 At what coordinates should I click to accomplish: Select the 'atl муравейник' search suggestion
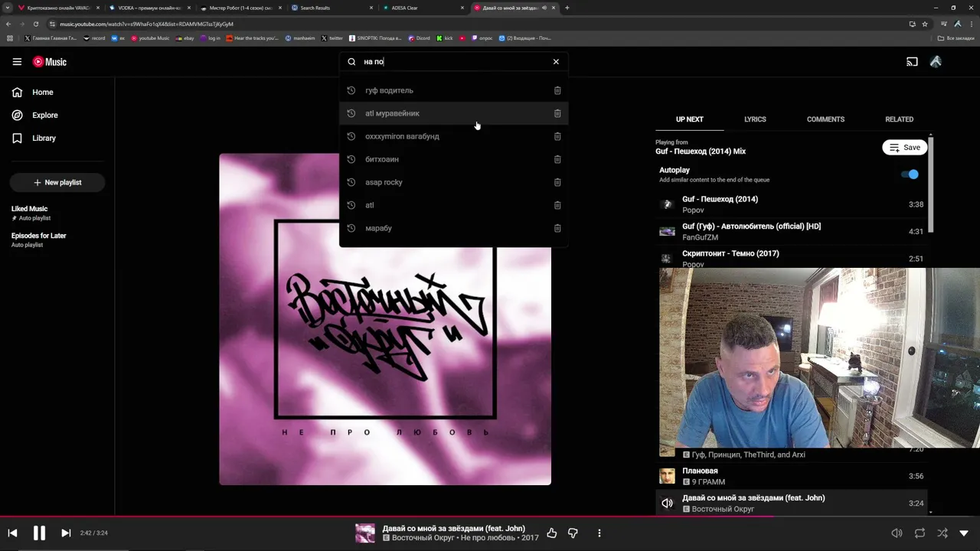[x=454, y=113]
